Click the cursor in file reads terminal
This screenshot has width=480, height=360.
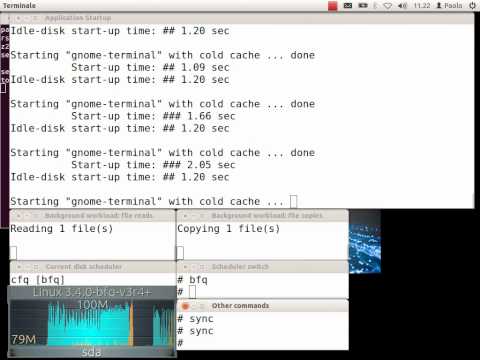(13, 253)
